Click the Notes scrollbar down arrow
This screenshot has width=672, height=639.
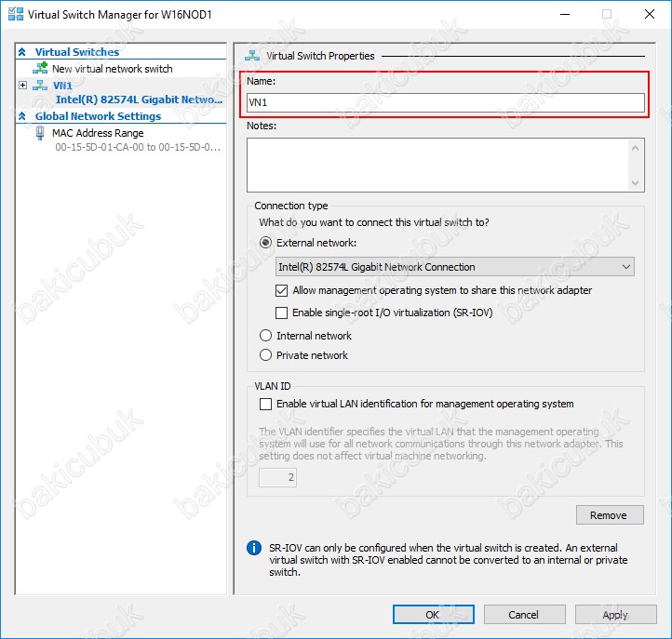coord(635,183)
